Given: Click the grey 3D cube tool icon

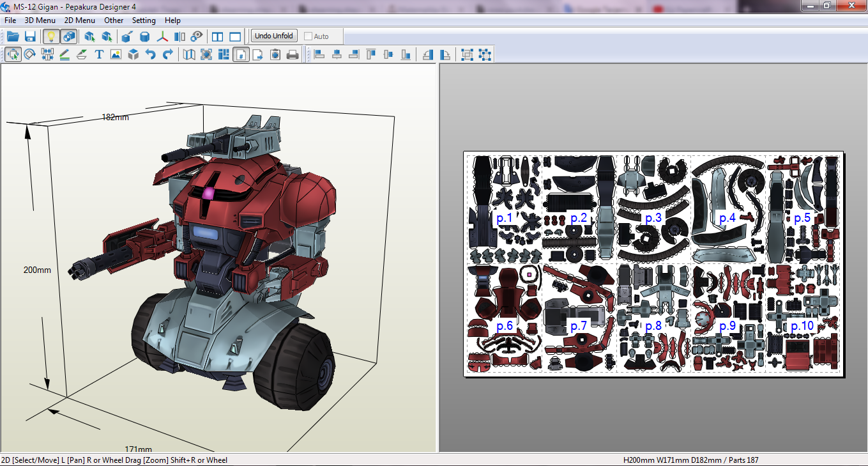Looking at the screenshot, I should 133,54.
